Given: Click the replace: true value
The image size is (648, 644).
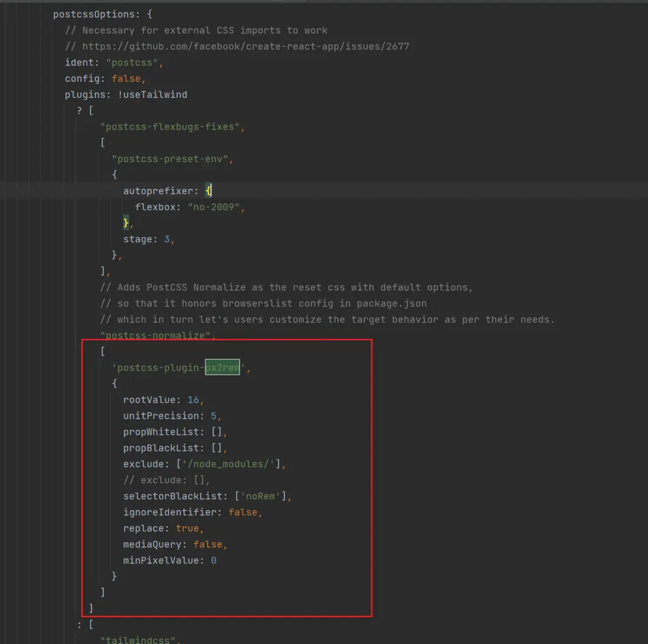Looking at the screenshot, I should [x=187, y=529].
